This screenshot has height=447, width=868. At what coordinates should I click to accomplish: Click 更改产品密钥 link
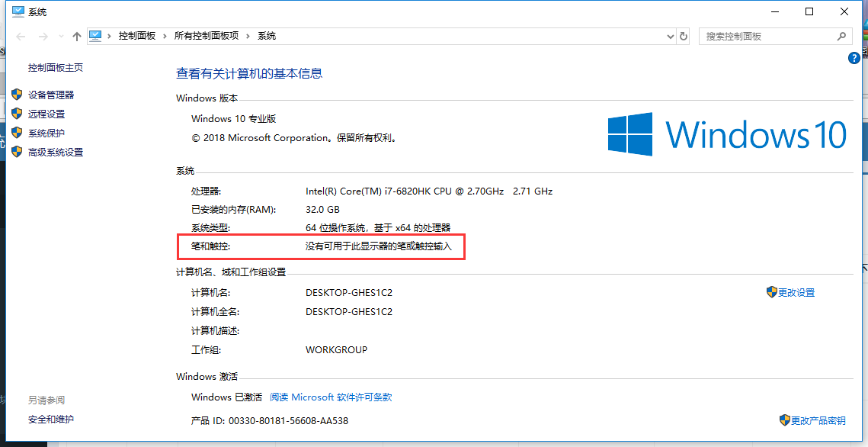818,420
